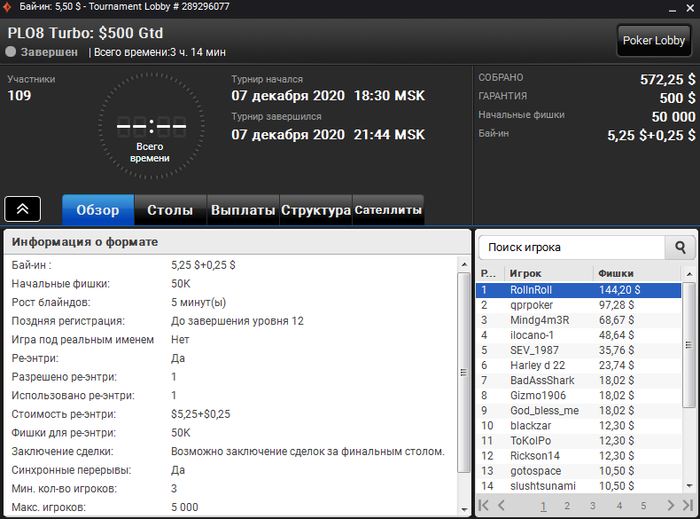Go to player list page 2
The height and width of the screenshot is (519, 700).
[567, 506]
